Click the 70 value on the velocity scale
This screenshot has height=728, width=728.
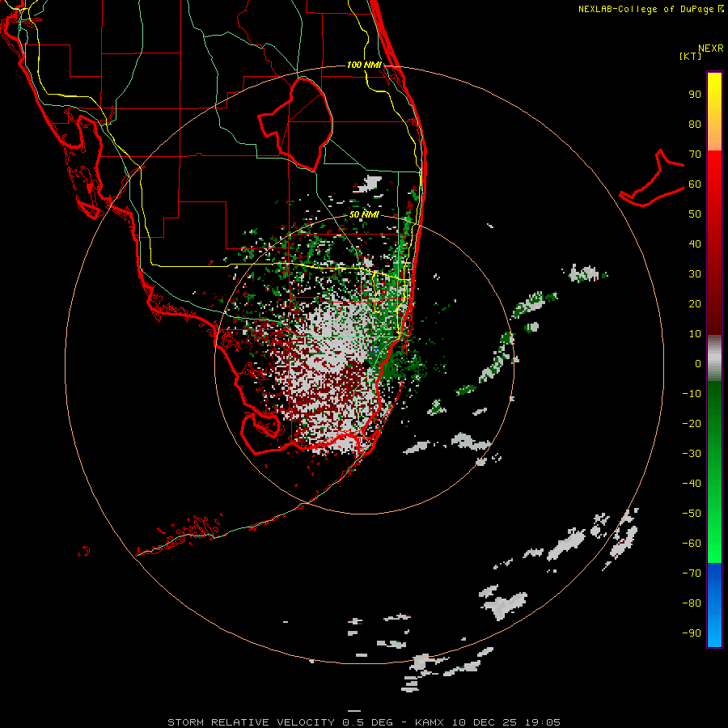695,154
